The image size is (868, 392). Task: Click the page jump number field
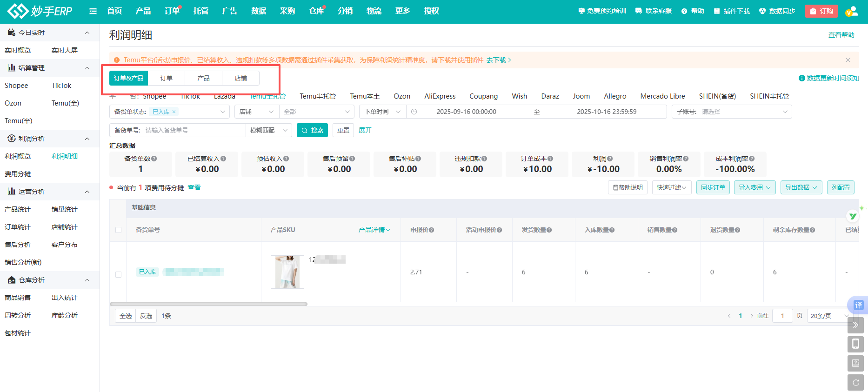pyautogui.click(x=782, y=316)
